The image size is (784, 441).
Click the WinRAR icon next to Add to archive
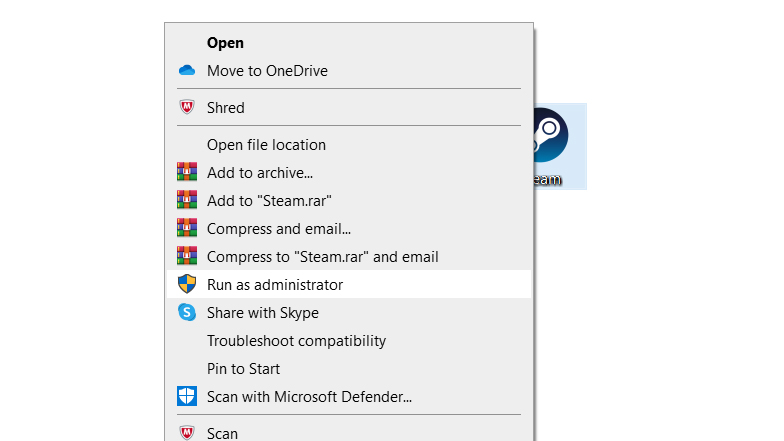pos(187,172)
